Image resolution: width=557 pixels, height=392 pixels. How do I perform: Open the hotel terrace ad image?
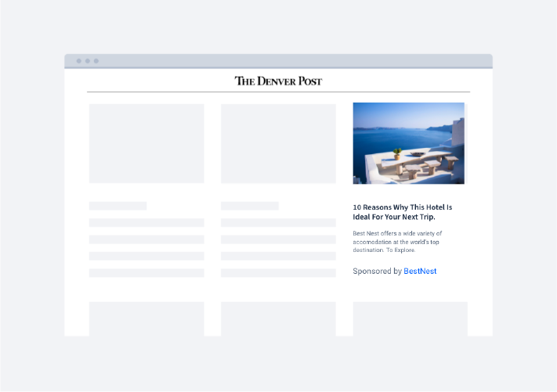coord(408,143)
